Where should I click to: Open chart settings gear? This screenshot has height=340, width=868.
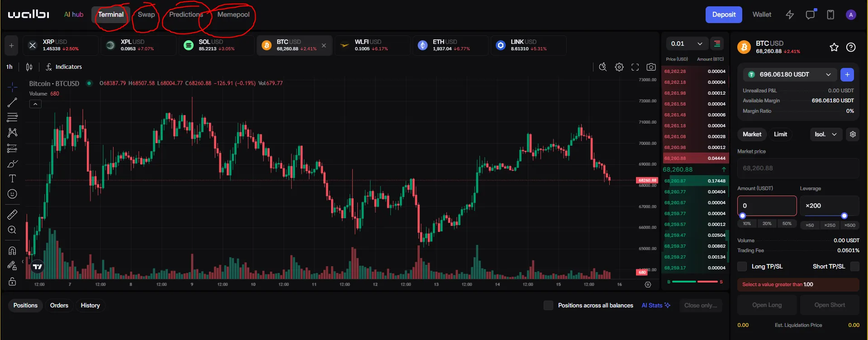tap(619, 67)
